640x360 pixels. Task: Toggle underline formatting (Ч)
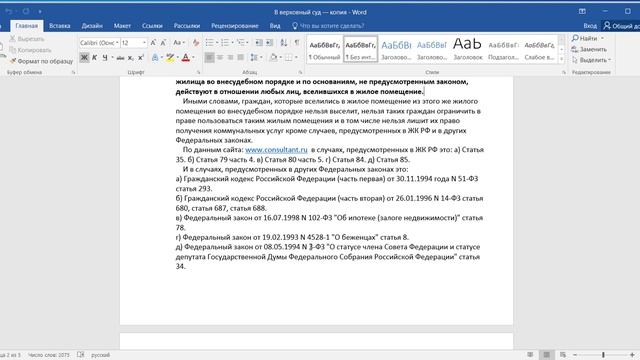click(105, 58)
